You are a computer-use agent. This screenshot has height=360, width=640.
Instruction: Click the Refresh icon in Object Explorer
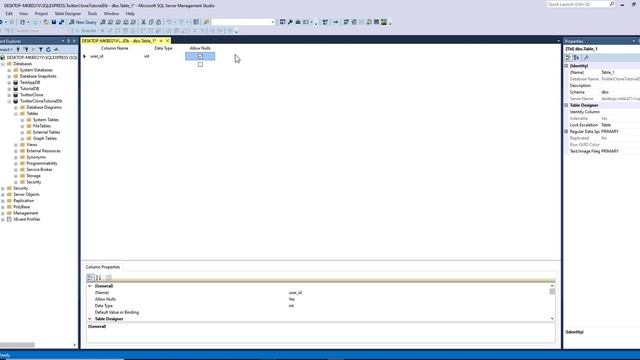48,49
